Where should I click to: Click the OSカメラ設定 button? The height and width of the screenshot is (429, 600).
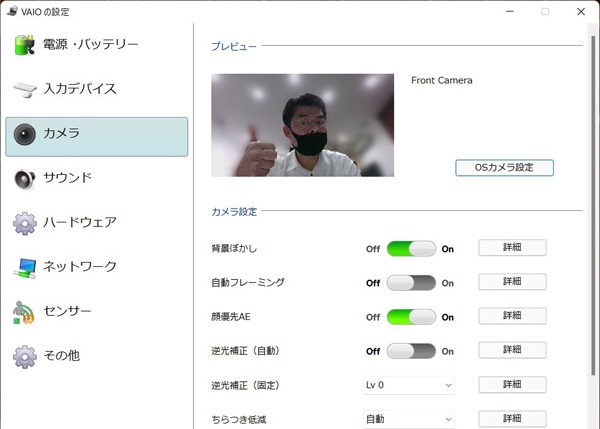coord(504,168)
